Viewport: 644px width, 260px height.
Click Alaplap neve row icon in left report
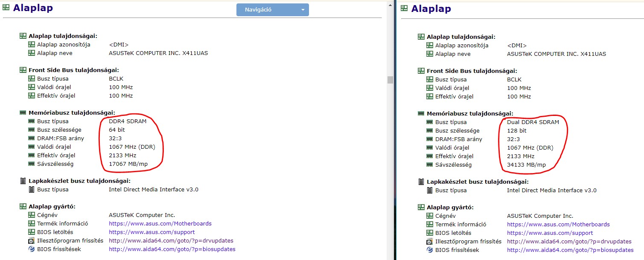pyautogui.click(x=32, y=53)
